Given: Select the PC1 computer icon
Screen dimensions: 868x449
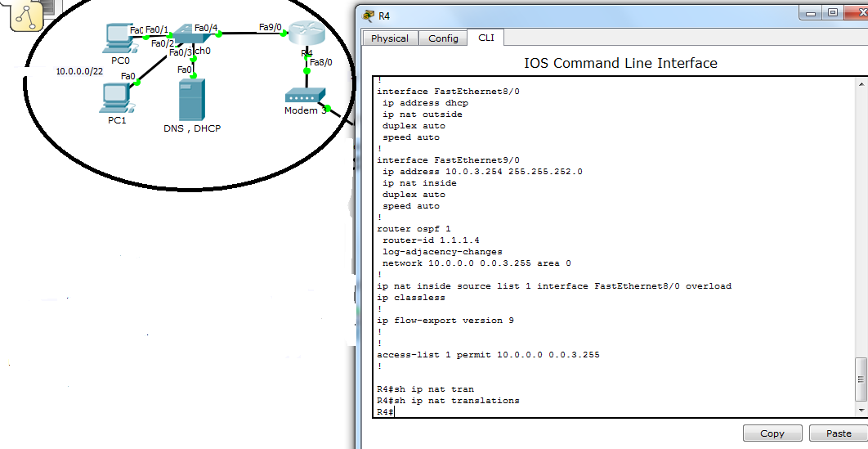Looking at the screenshot, I should [116, 98].
